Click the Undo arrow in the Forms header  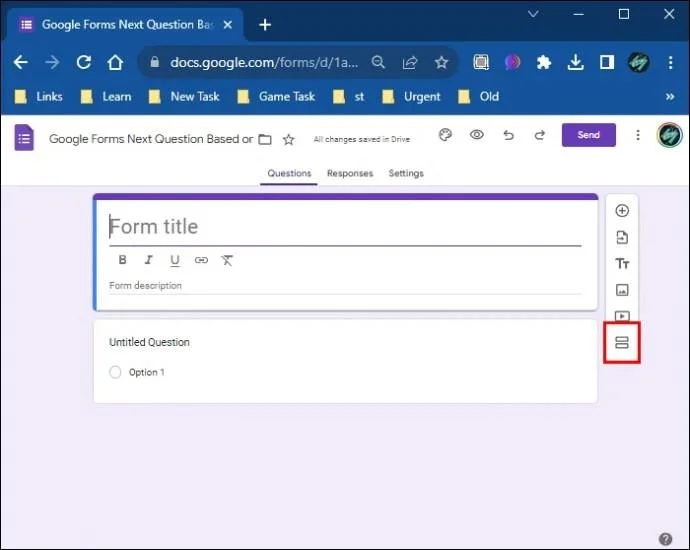pos(508,135)
